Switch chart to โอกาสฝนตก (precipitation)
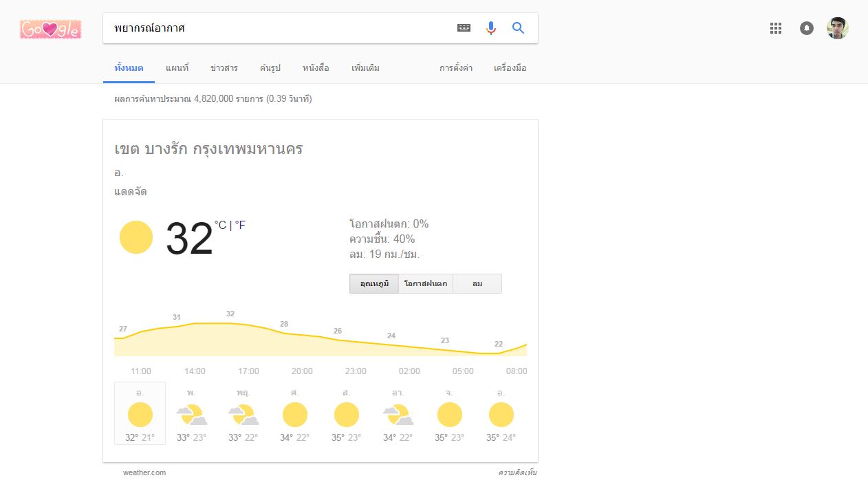Screen dimensions: 868x491 [x=426, y=283]
